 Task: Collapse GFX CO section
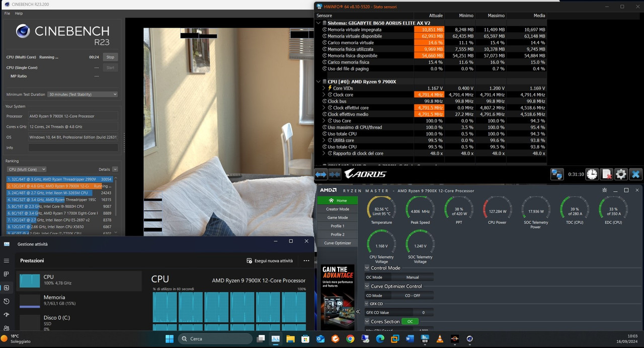pos(367,304)
